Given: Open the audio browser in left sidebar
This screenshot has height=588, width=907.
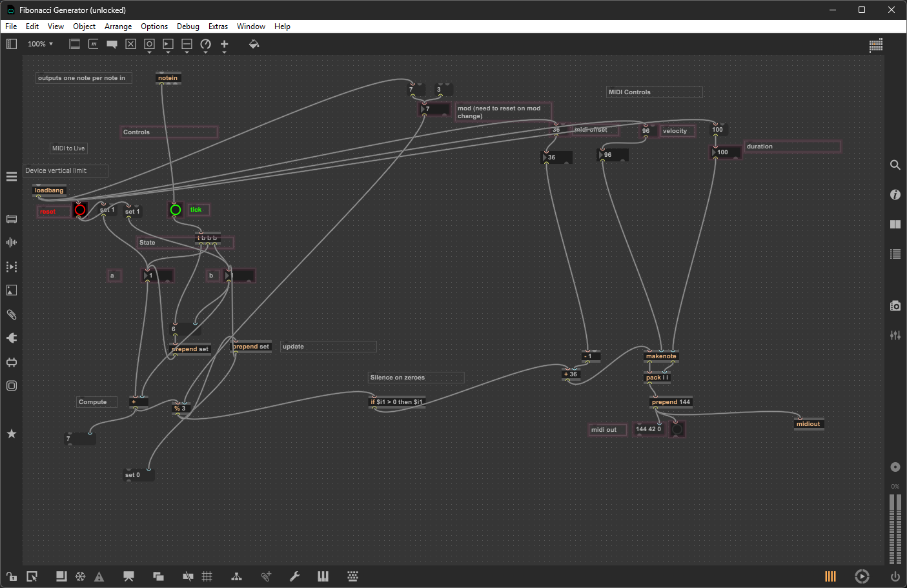Looking at the screenshot, I should (x=12, y=243).
